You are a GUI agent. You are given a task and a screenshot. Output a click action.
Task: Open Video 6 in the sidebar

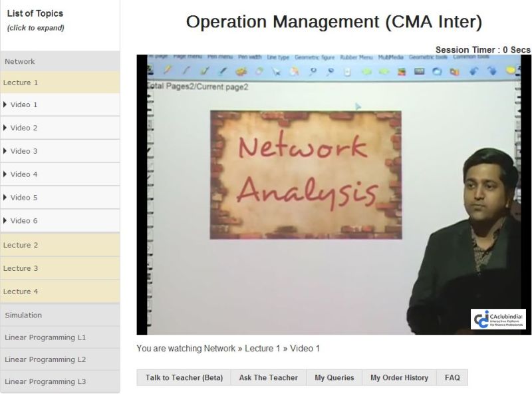click(x=24, y=221)
